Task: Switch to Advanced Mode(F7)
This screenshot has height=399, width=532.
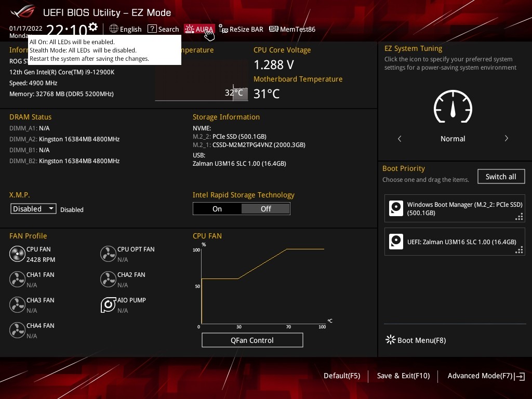Action: 480,376
